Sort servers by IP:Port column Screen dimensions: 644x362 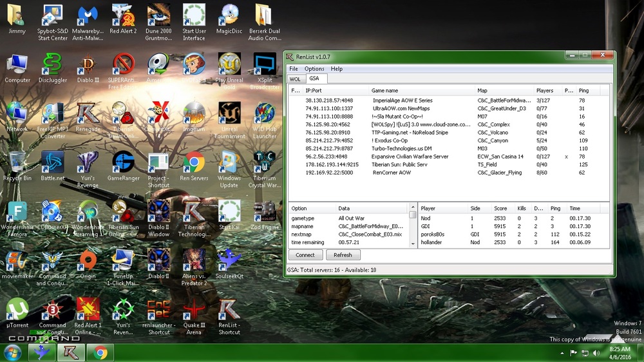pyautogui.click(x=336, y=90)
